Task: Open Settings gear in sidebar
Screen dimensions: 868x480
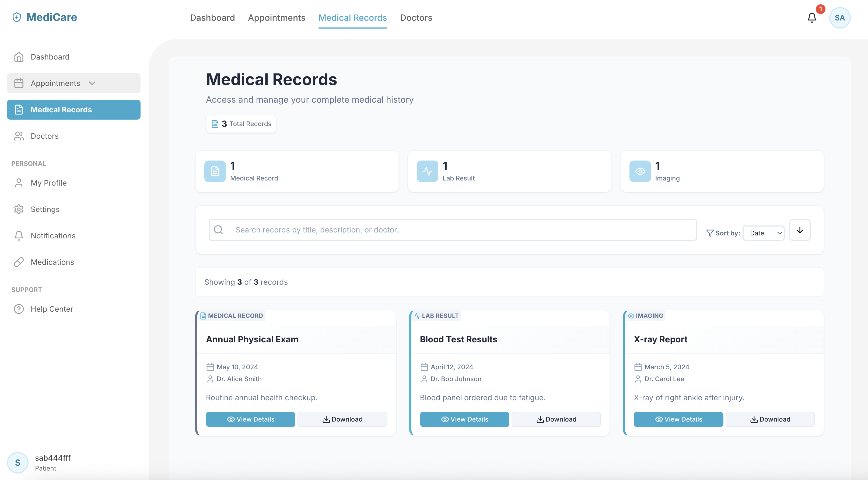Action: pyautogui.click(x=19, y=209)
